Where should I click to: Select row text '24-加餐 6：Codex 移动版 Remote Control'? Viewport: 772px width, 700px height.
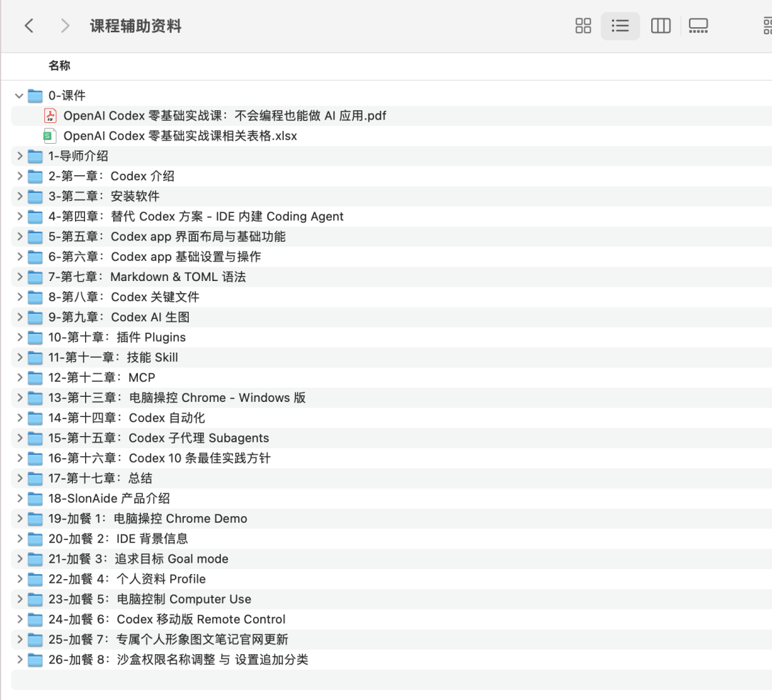point(167,619)
